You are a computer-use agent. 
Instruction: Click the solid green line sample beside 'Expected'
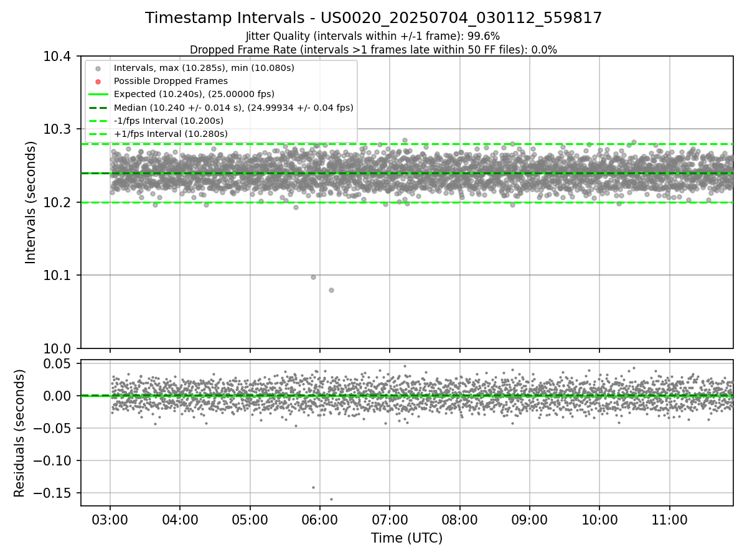click(98, 94)
